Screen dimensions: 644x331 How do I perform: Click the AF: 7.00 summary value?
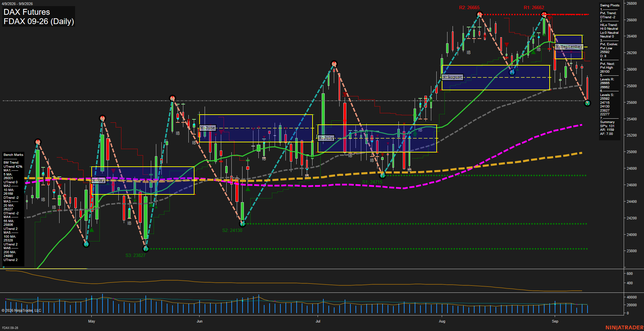[x=606, y=134]
